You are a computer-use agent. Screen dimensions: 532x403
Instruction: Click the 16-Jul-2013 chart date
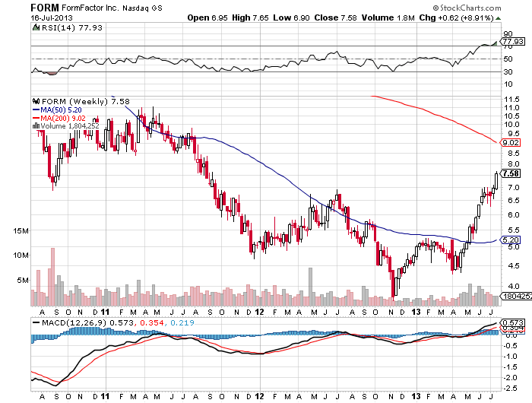[52, 17]
